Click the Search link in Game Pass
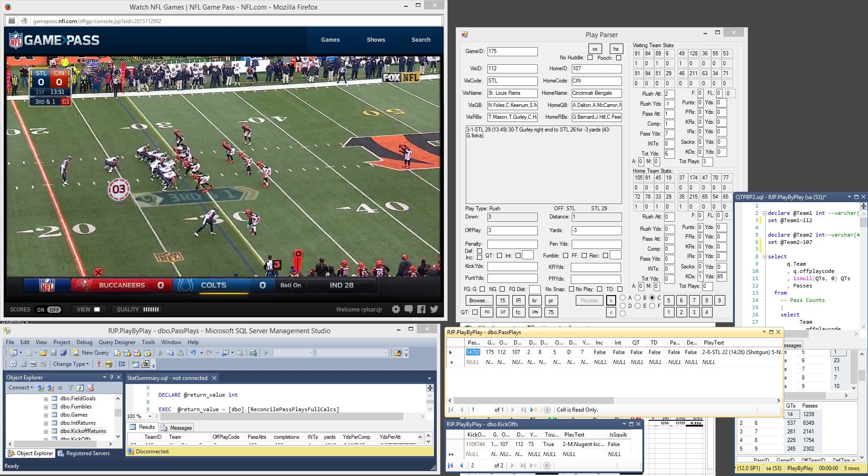This screenshot has width=868, height=476. [421, 40]
